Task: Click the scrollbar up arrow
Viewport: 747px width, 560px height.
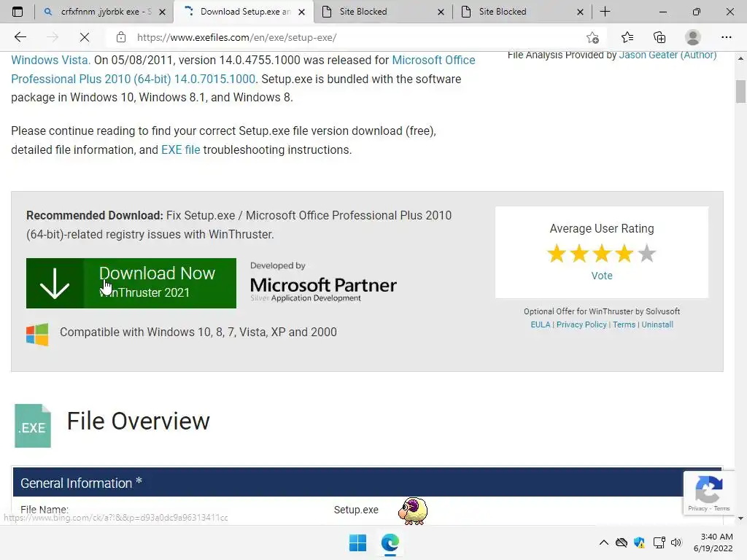Action: pyautogui.click(x=740, y=58)
